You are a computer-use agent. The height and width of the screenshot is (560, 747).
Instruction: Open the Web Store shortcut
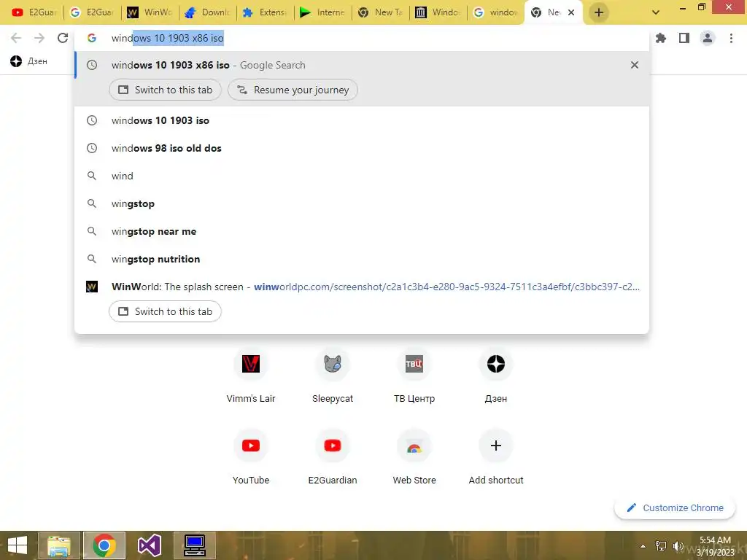point(414,457)
